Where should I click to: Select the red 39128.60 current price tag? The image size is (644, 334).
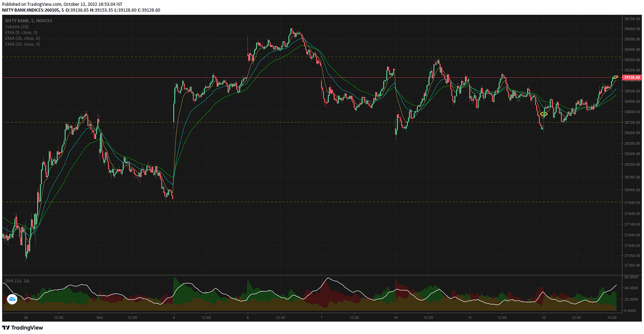click(631, 78)
